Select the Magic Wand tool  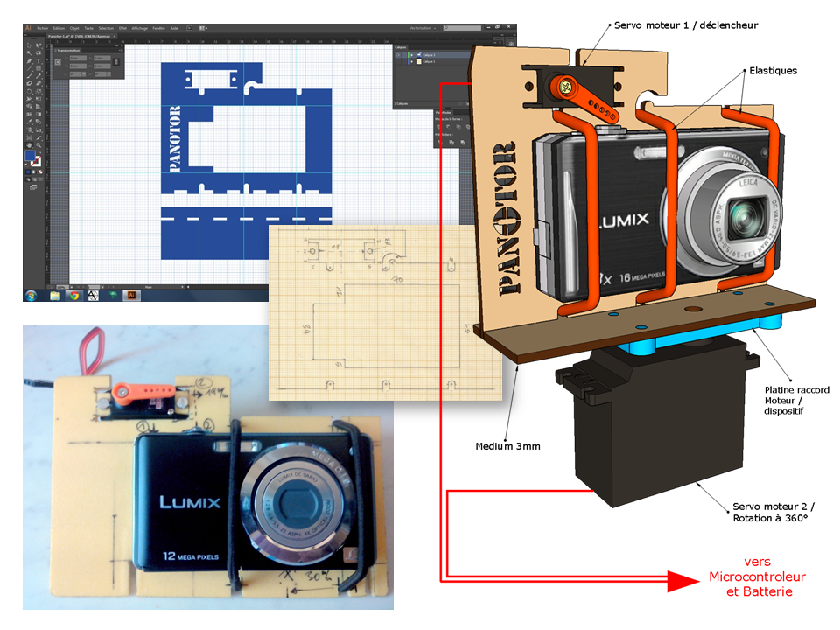point(28,52)
